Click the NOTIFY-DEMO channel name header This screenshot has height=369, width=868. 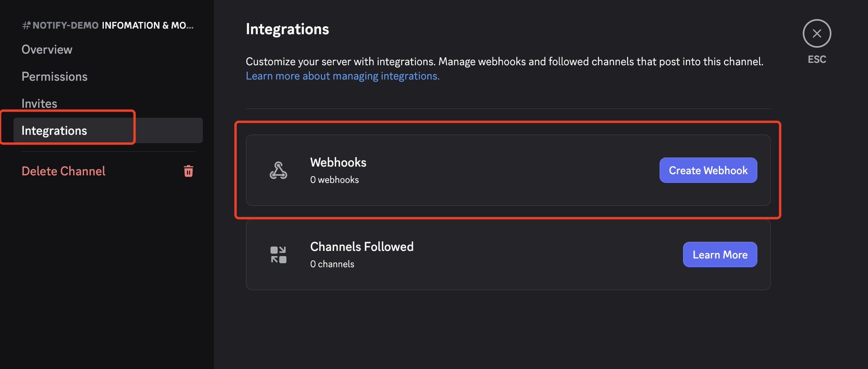point(66,25)
